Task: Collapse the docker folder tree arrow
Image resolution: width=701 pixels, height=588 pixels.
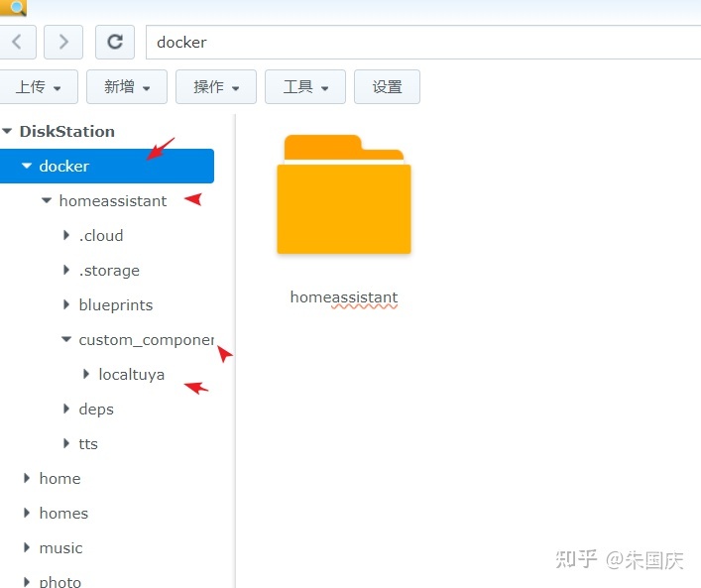Action: coord(27,167)
